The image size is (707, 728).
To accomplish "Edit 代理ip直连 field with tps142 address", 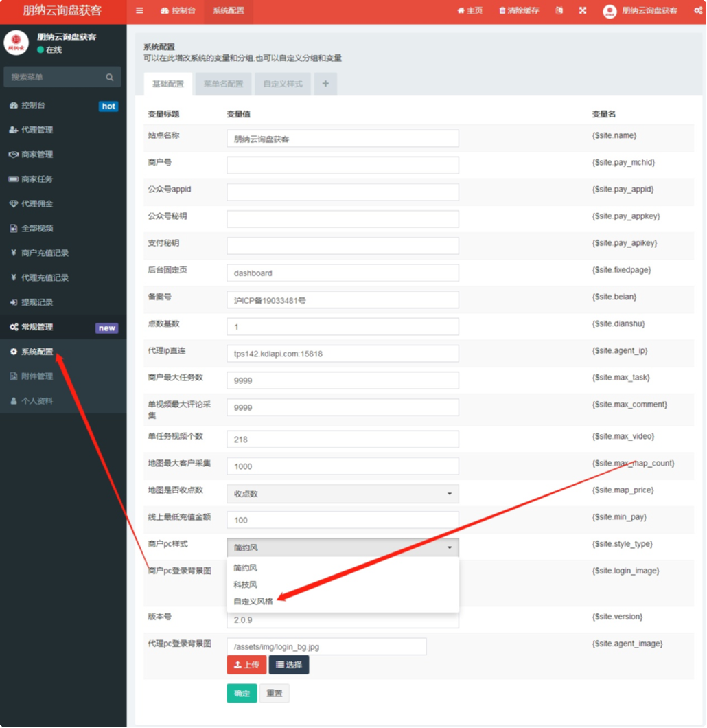I will pyautogui.click(x=343, y=354).
